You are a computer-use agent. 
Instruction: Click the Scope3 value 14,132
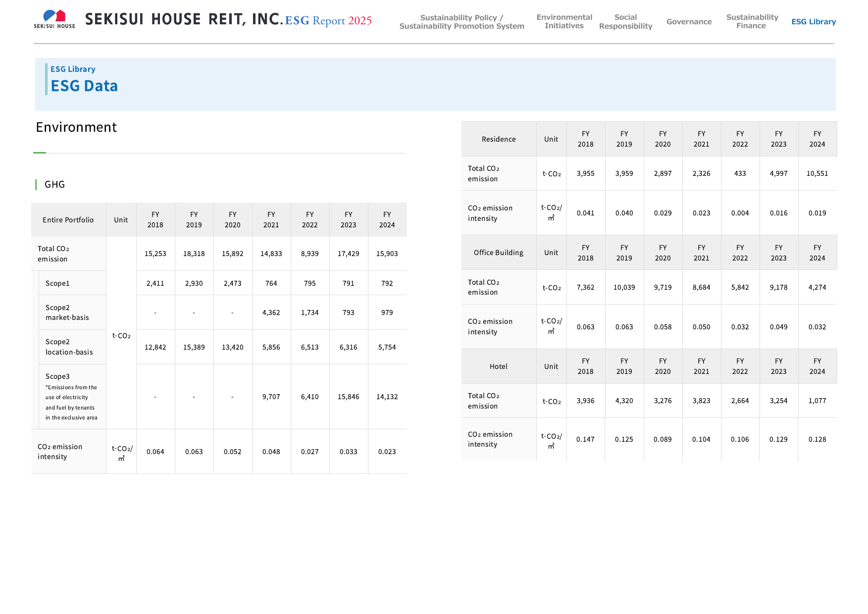(x=387, y=397)
